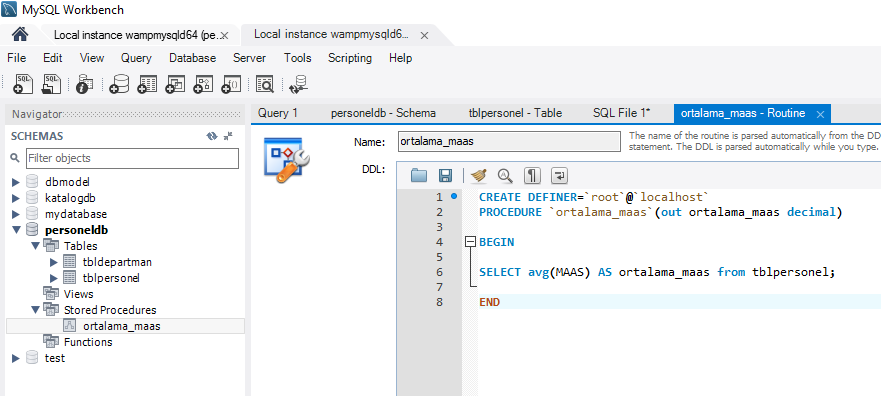Create a new view toolbar icon
Screen dimensions: 881x396
click(175, 84)
